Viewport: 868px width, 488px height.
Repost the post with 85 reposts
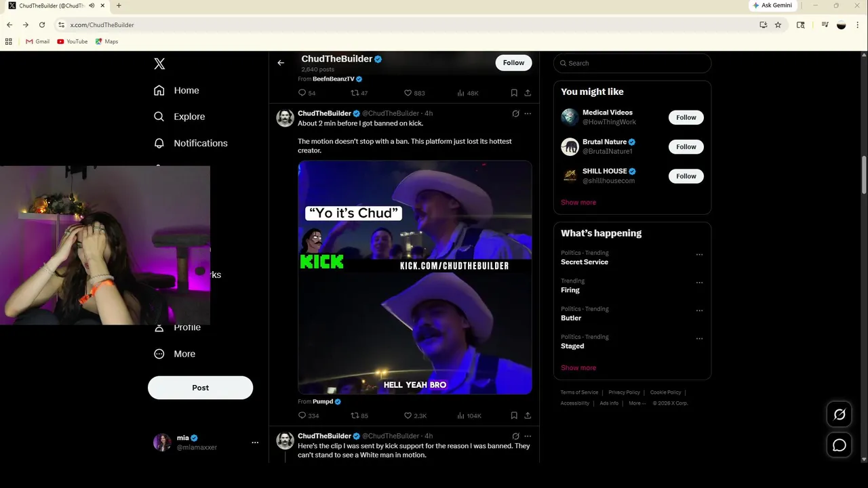coord(355,415)
